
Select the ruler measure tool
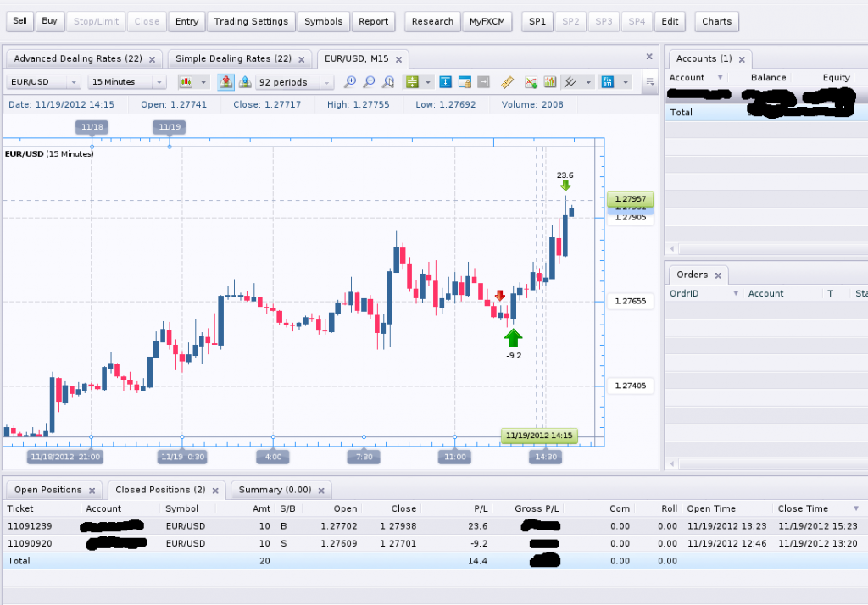point(508,82)
